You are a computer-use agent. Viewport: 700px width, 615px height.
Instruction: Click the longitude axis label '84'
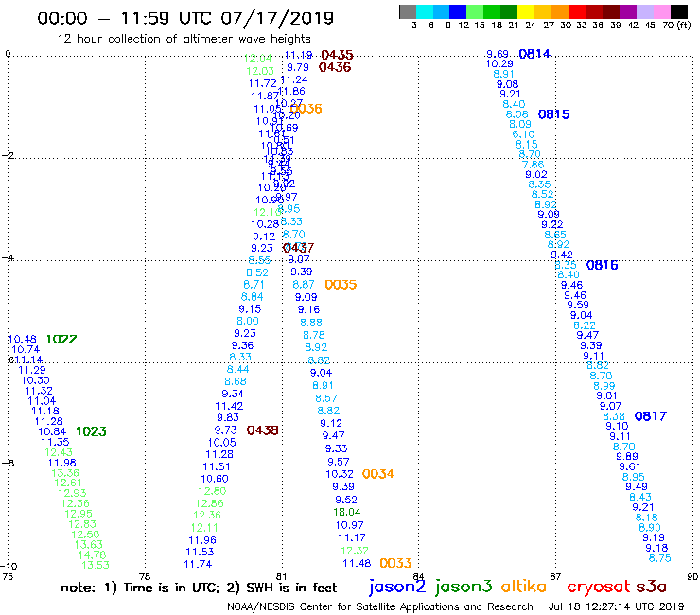[x=418, y=576]
